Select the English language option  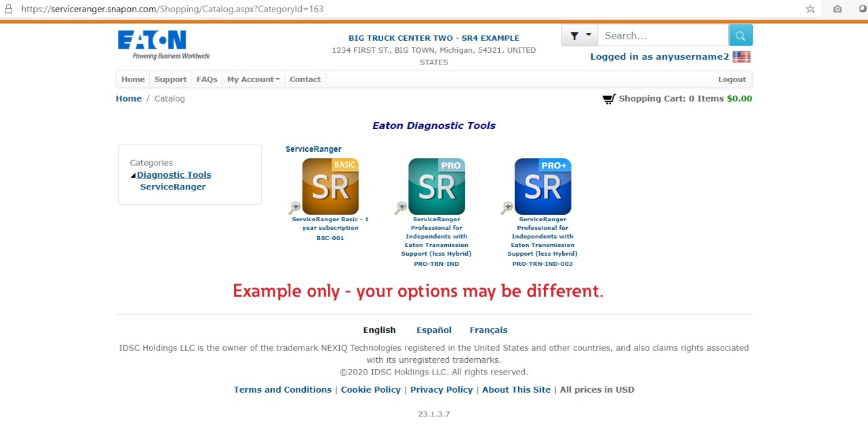pyautogui.click(x=379, y=330)
